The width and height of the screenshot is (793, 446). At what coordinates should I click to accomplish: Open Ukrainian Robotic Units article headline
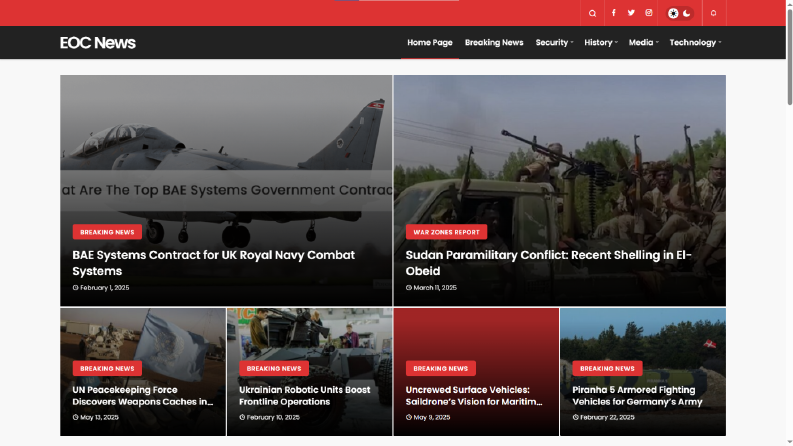pyautogui.click(x=304, y=396)
